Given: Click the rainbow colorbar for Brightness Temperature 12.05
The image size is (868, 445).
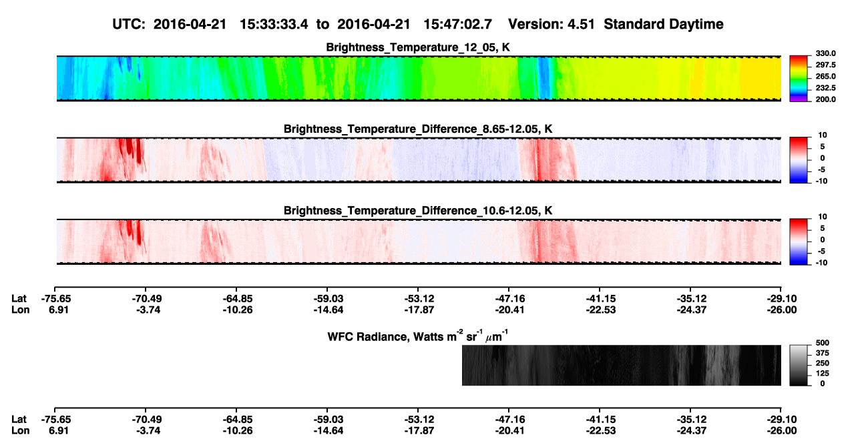Looking at the screenshot, I should click(799, 78).
